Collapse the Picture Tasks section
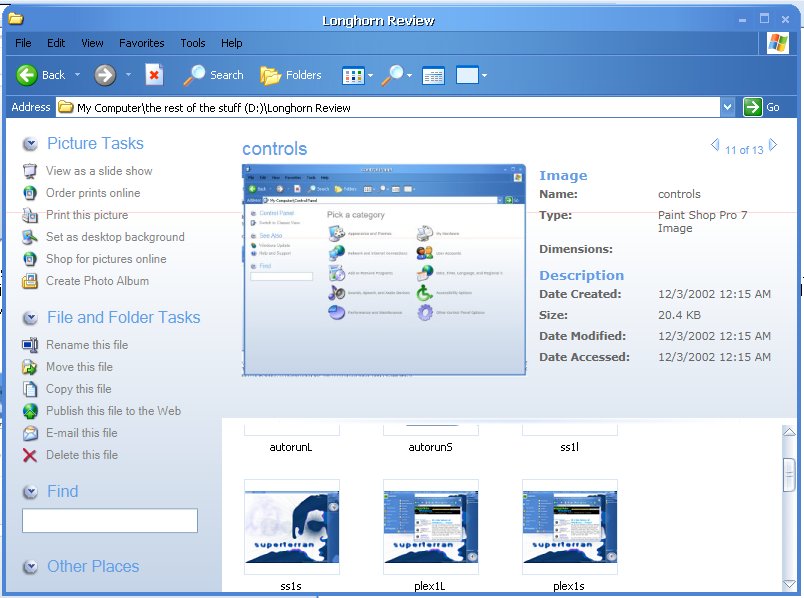Image resolution: width=804 pixels, height=598 pixels. (x=30, y=144)
